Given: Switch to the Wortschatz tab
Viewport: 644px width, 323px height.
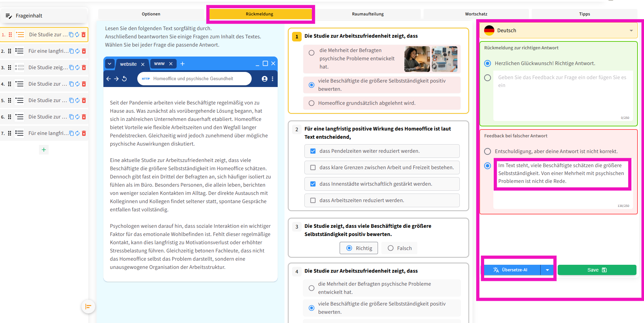Looking at the screenshot, I should pyautogui.click(x=476, y=14).
